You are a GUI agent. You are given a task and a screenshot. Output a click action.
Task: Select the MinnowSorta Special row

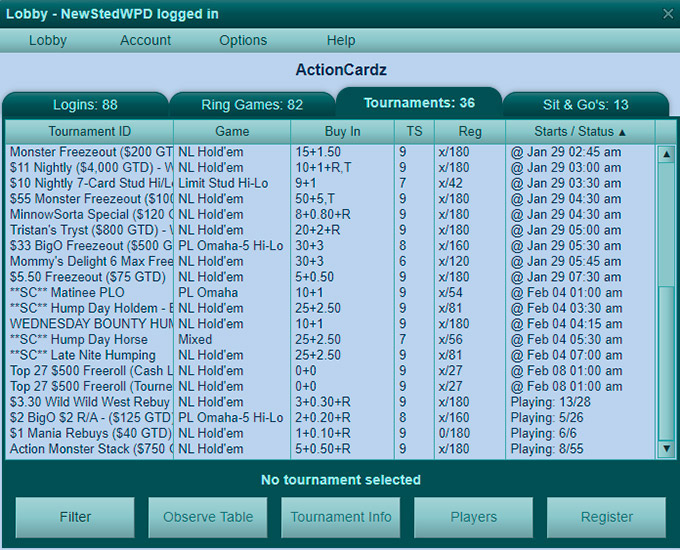pos(330,214)
